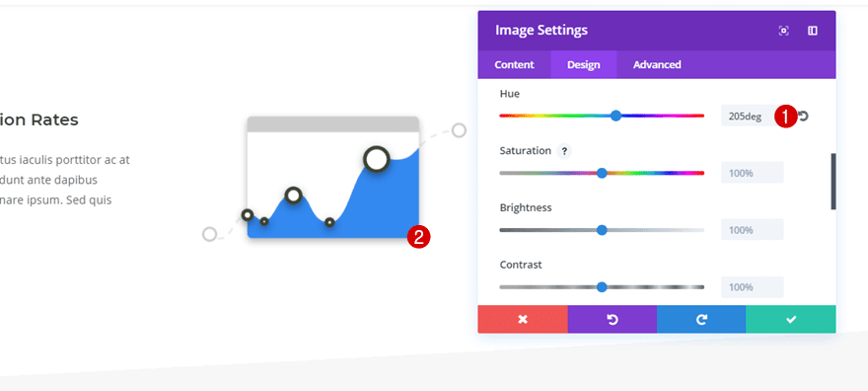The width and height of the screenshot is (868, 391).
Task: Click the purple undo button
Action: [x=613, y=319]
